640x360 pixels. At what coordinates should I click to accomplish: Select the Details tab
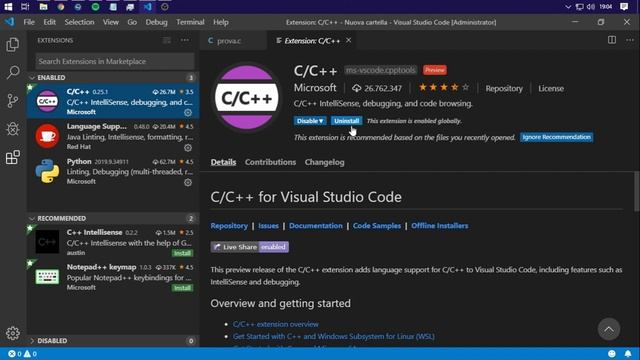[x=223, y=162]
